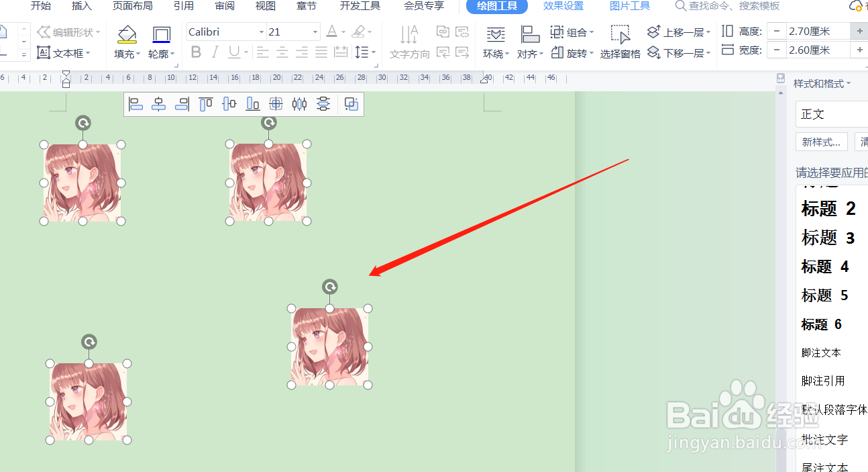868x472 pixels.
Task: Toggle underline formatting
Action: click(x=234, y=52)
